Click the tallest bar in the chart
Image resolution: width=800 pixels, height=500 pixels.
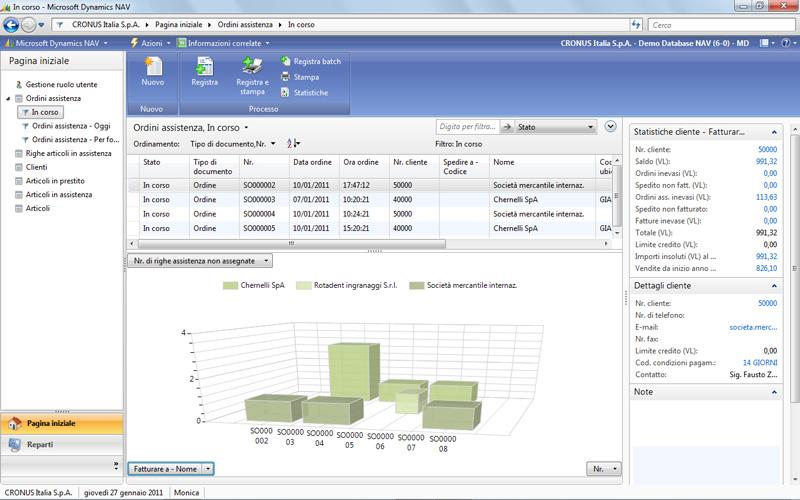pyautogui.click(x=352, y=371)
